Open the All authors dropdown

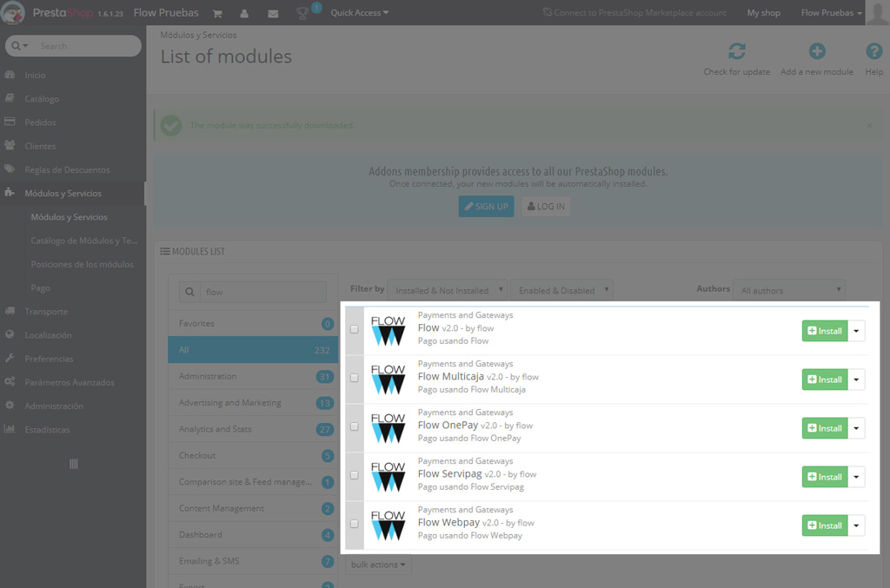tap(789, 290)
